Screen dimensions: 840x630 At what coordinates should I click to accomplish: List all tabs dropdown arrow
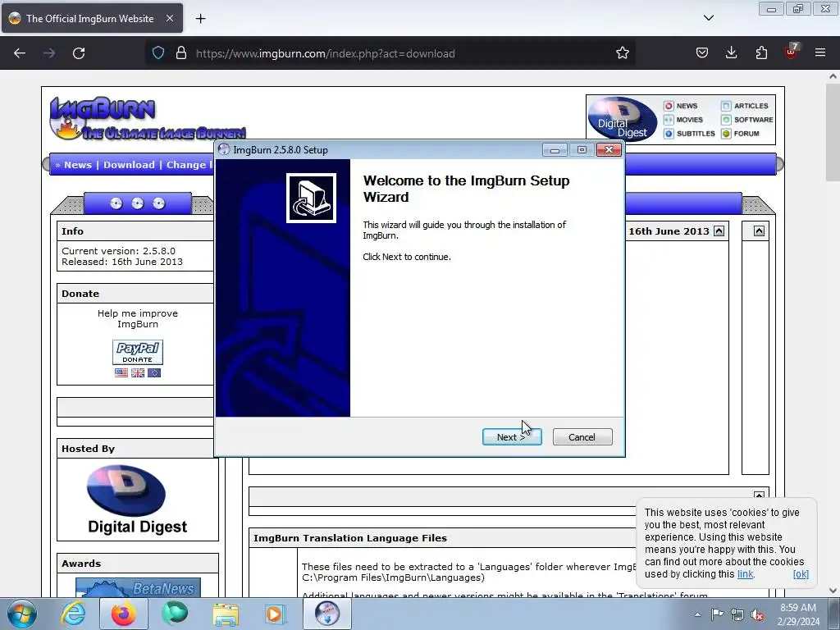tap(708, 18)
